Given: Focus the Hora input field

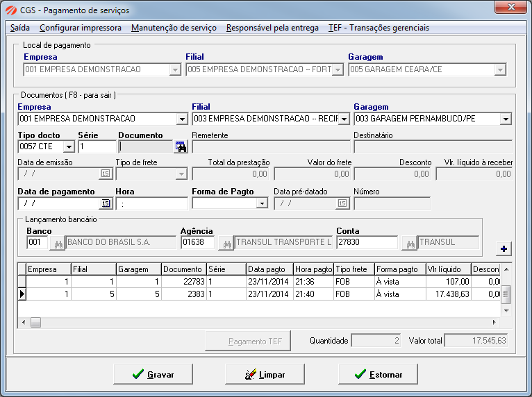Looking at the screenshot, I should (151, 203).
